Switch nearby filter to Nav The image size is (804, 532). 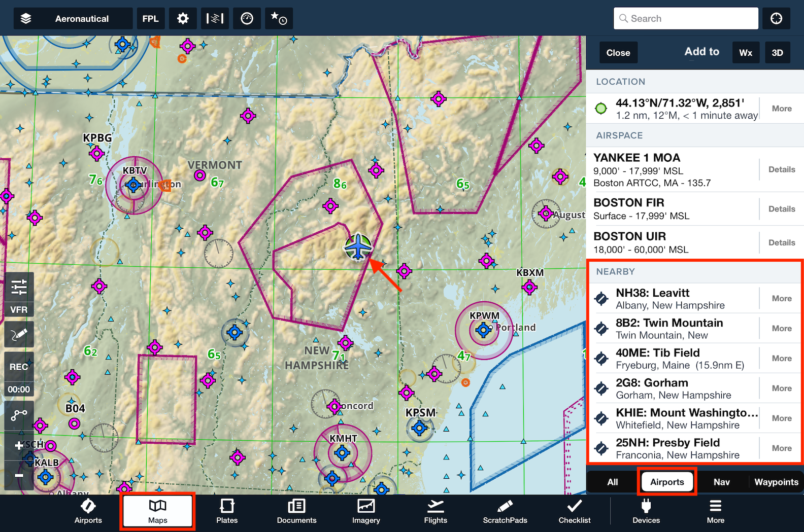pyautogui.click(x=721, y=482)
